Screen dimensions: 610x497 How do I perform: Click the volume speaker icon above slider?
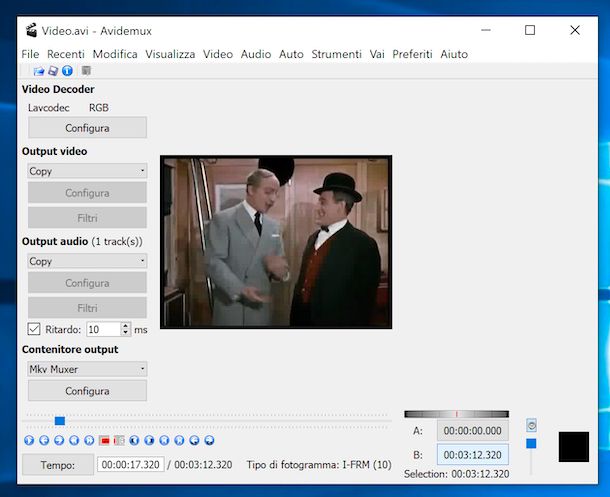pos(531,425)
